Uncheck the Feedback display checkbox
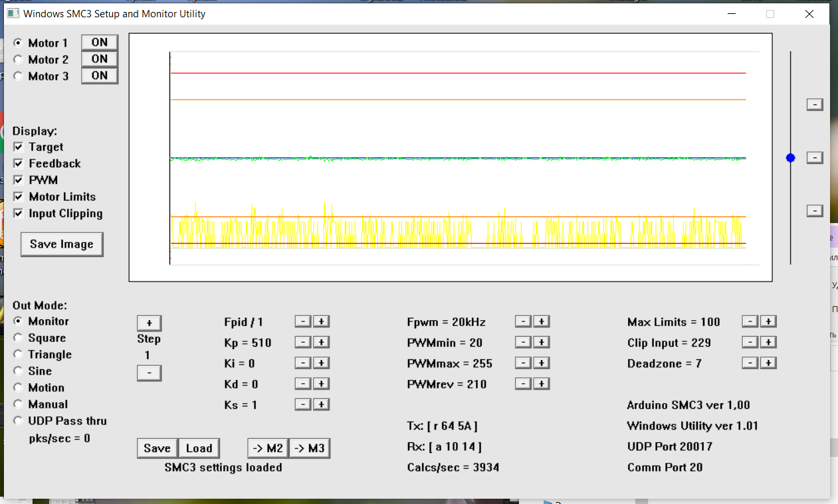Viewport: 838px width, 504px height. point(19,163)
